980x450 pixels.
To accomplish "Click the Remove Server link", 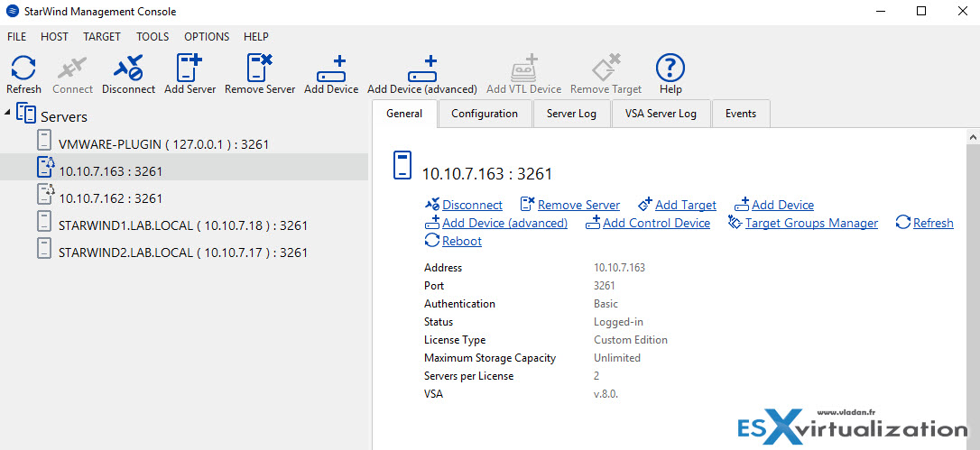I will coord(578,205).
